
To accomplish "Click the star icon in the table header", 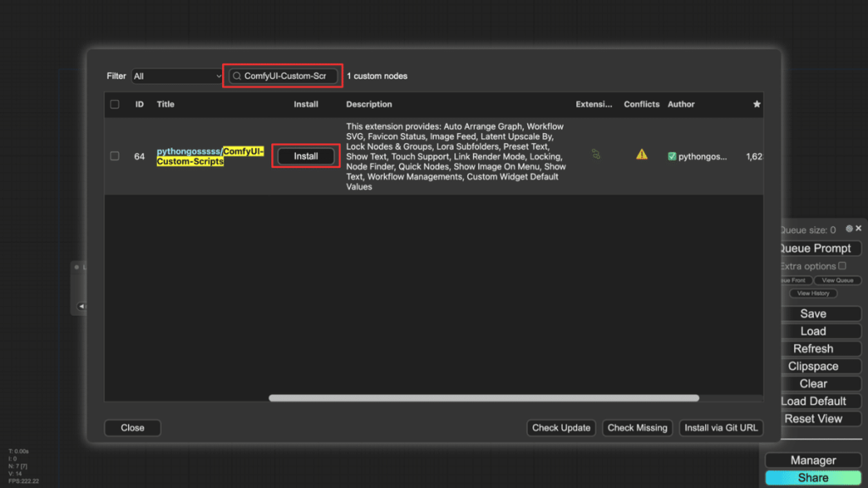I will click(x=756, y=104).
